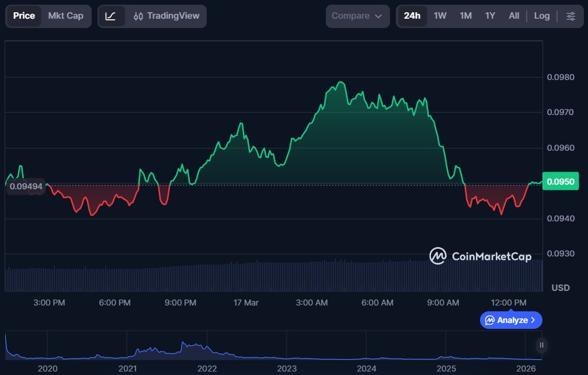
Task: Click 2022 on the history range slider
Action: click(207, 369)
